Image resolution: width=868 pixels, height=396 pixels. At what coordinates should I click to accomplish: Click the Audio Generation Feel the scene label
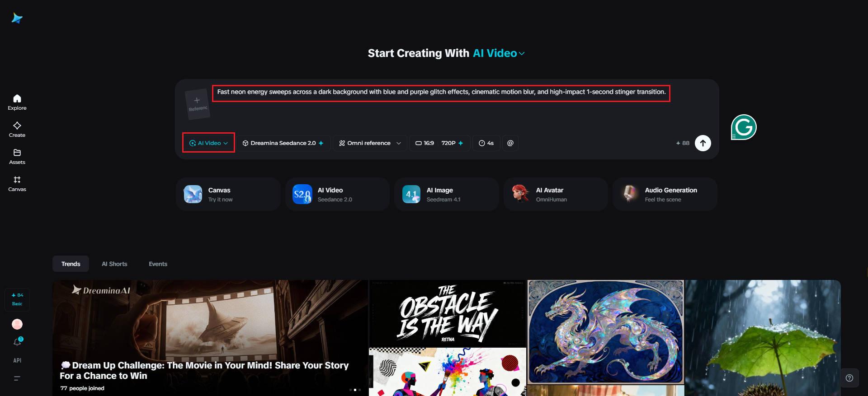[x=671, y=195]
